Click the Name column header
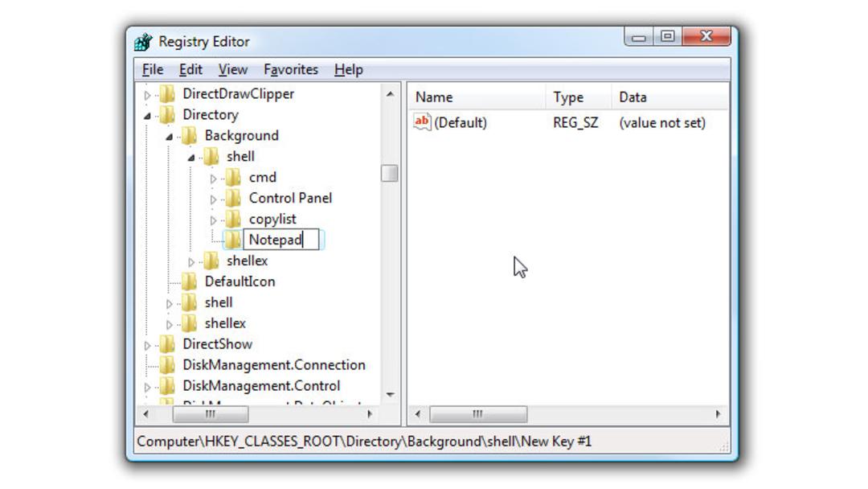 (477, 97)
